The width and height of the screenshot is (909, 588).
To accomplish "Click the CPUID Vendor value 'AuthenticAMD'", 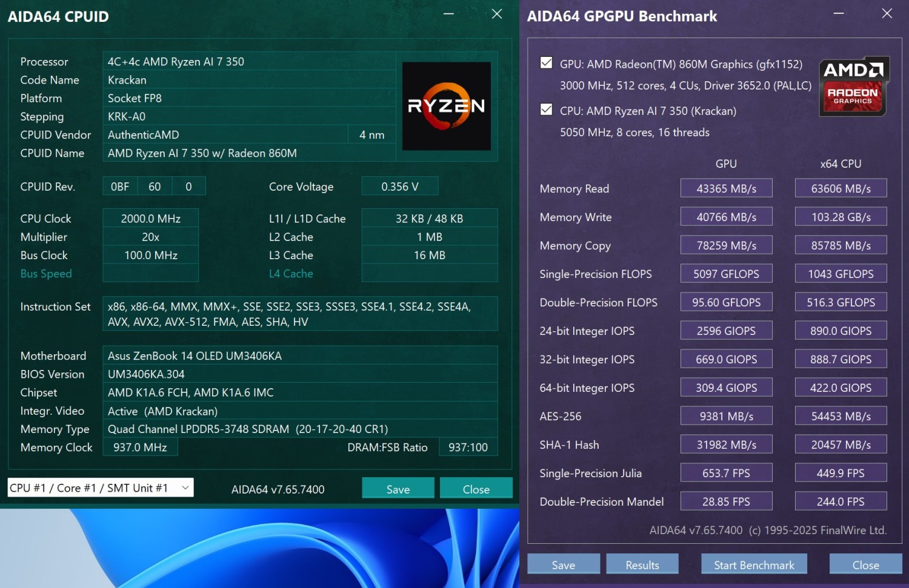I will (x=225, y=134).
